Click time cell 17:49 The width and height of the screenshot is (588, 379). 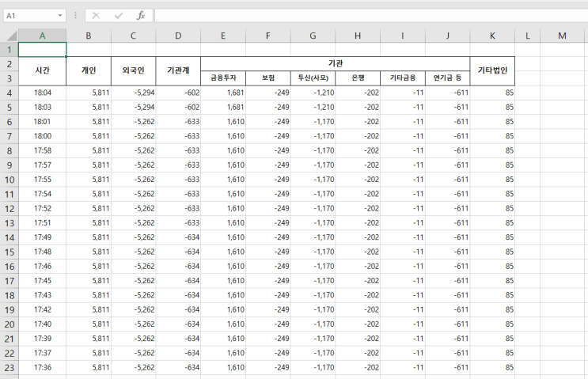[43, 237]
